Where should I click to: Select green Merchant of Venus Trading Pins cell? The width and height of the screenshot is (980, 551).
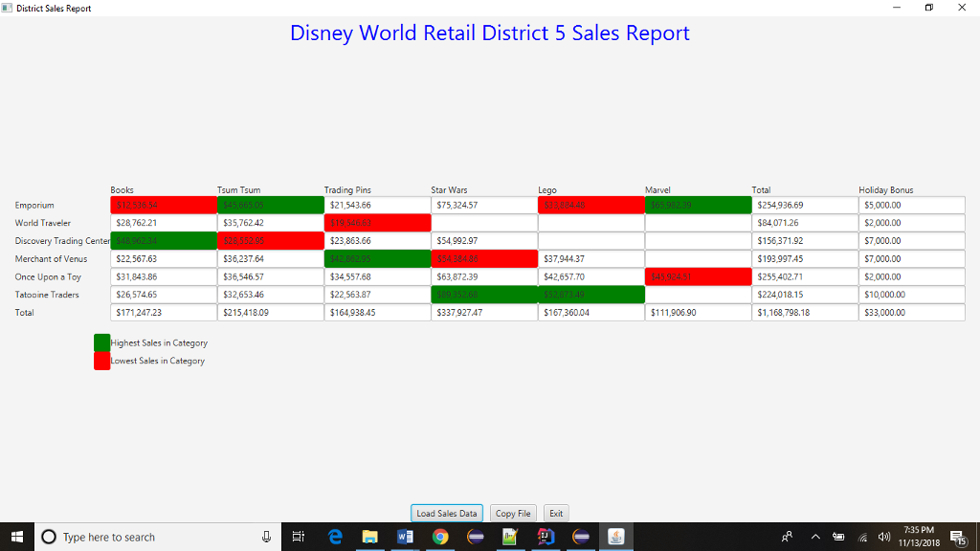pos(377,258)
